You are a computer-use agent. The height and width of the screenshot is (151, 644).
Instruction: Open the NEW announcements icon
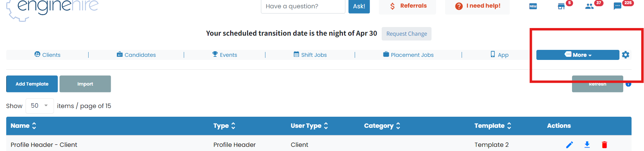pos(533,6)
